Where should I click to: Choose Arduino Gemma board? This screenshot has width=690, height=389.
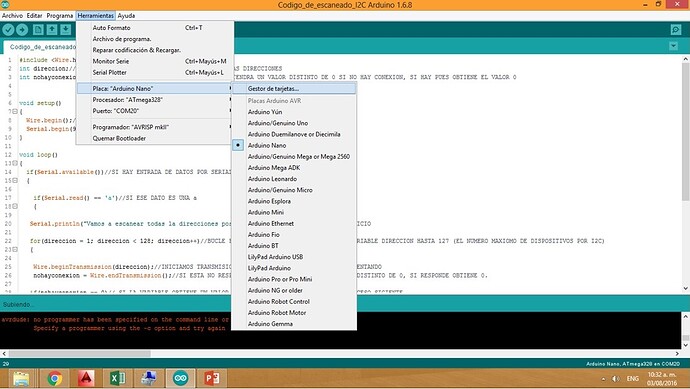point(294,324)
